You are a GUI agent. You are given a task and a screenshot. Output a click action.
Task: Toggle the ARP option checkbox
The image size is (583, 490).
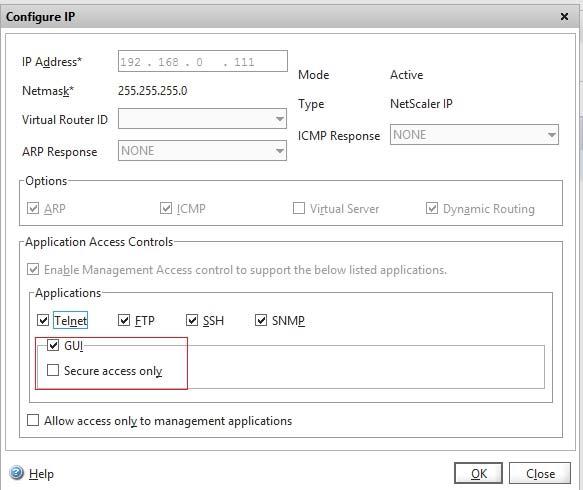pyautogui.click(x=33, y=208)
